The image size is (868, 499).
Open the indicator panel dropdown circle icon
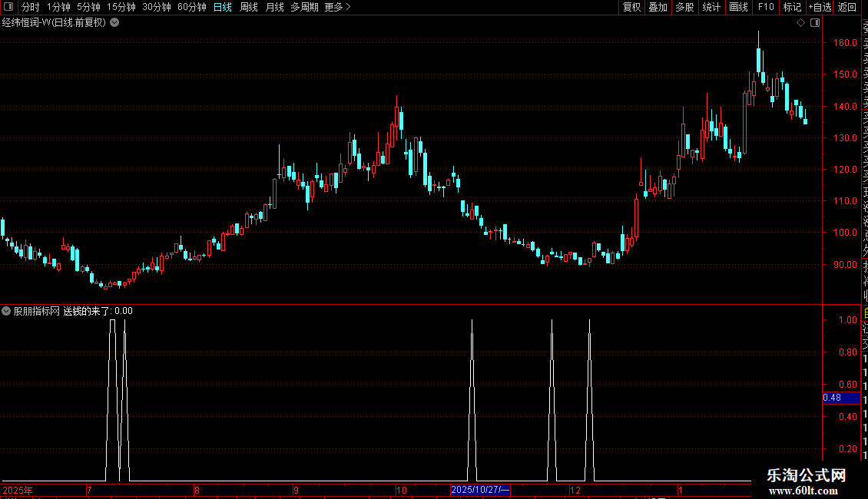pyautogui.click(x=6, y=311)
